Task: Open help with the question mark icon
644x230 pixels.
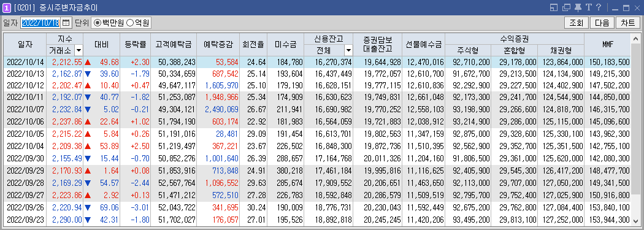Action: click(599, 7)
